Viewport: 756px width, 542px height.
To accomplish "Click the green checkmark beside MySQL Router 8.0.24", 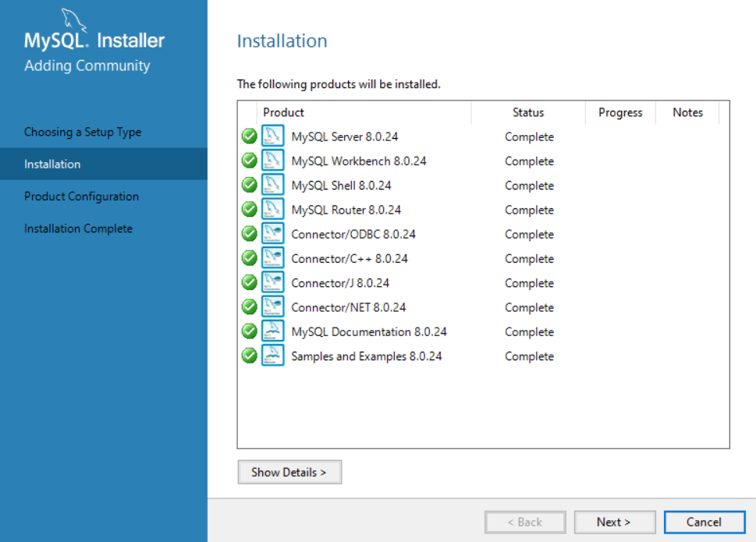I will coord(249,210).
